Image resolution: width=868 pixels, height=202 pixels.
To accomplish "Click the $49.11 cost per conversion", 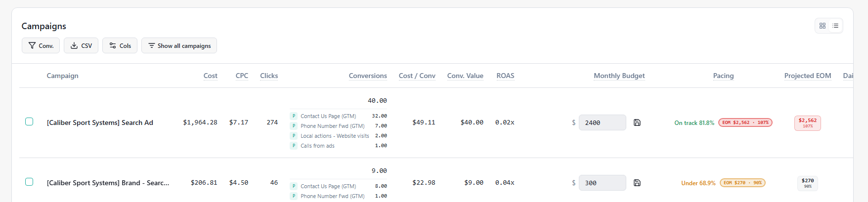I will (x=424, y=122).
